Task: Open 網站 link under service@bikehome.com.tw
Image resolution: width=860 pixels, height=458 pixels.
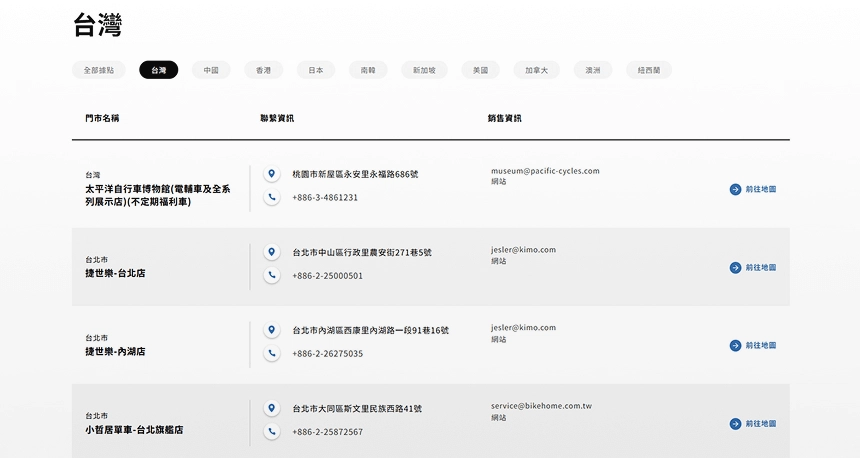Action: [x=498, y=417]
